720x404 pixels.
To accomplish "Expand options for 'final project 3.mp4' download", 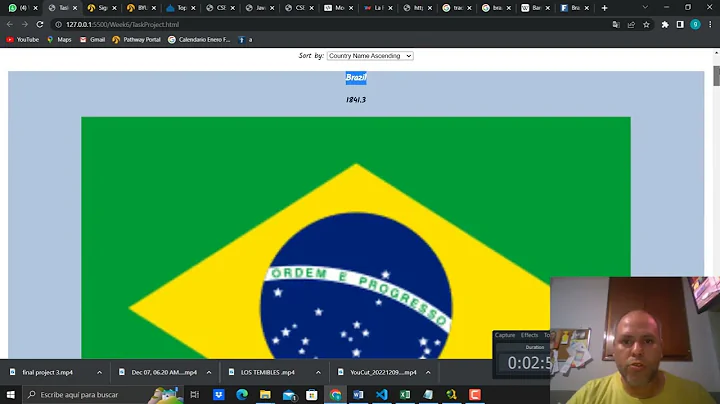I will (x=100, y=372).
